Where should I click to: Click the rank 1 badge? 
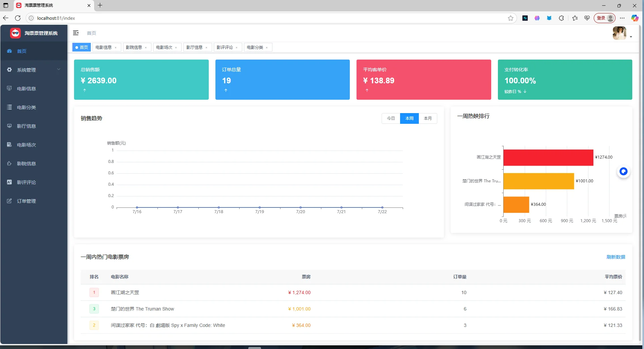[94, 292]
